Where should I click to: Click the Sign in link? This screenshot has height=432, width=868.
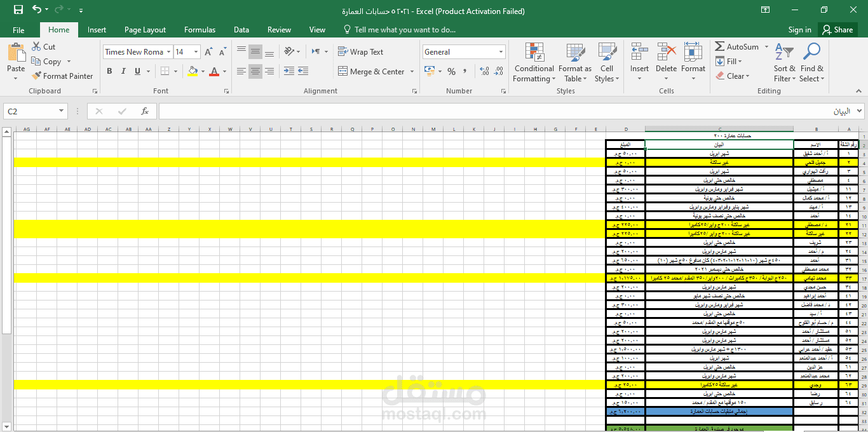[799, 30]
